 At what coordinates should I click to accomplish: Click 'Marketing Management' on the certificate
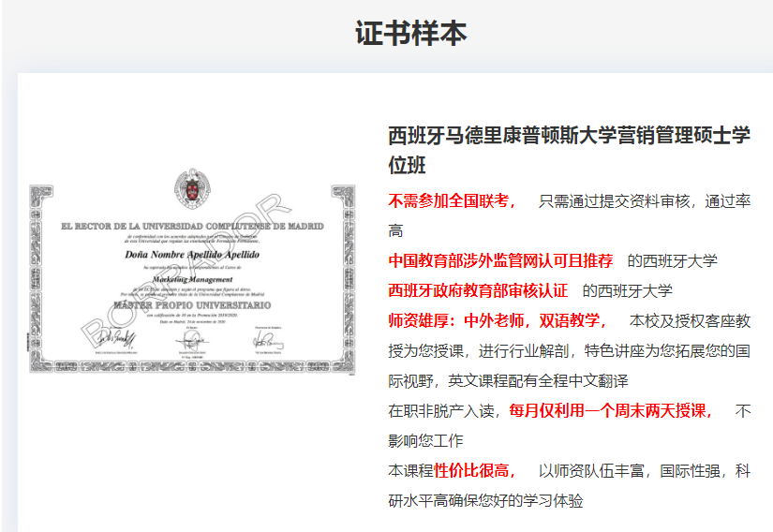coord(192,279)
